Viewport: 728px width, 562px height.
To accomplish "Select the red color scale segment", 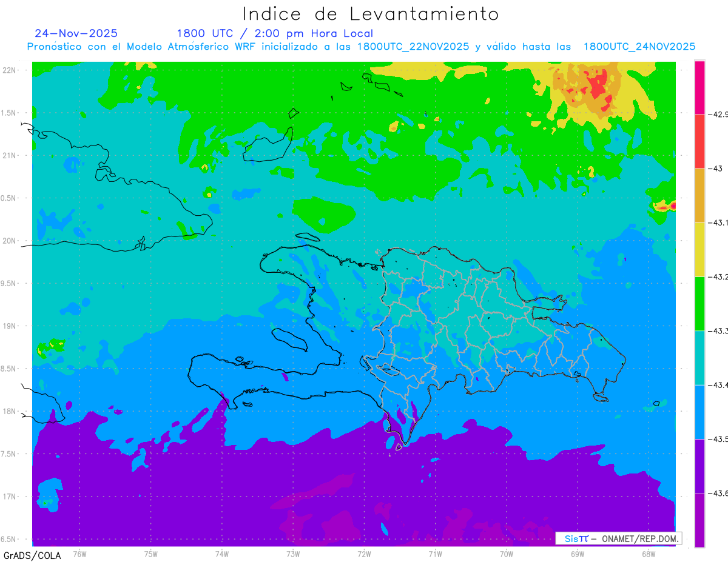I will (699, 141).
